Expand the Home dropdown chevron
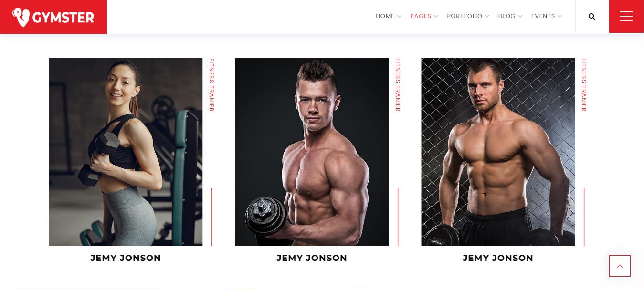This screenshot has width=644, height=290. coord(399,17)
